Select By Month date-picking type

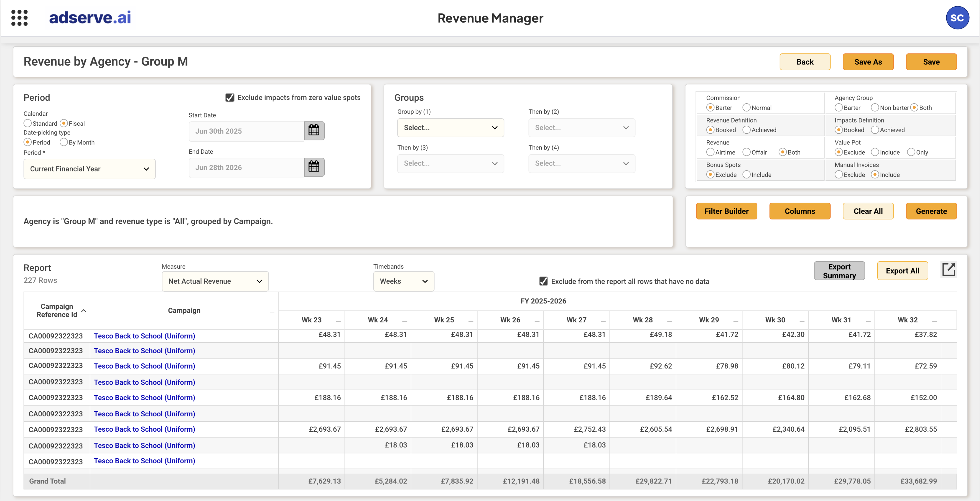click(63, 142)
